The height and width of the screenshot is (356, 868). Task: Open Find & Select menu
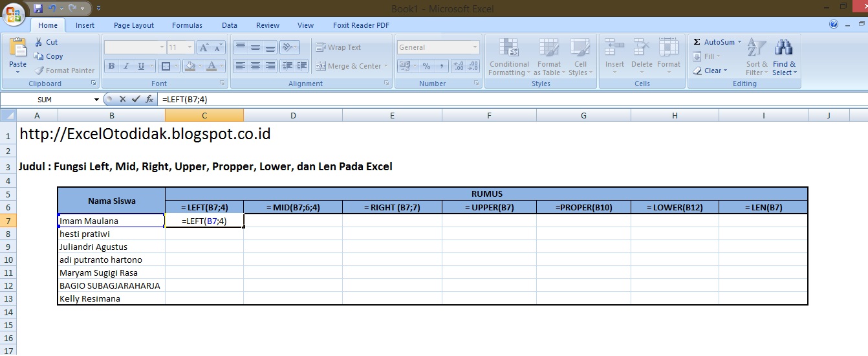click(785, 57)
